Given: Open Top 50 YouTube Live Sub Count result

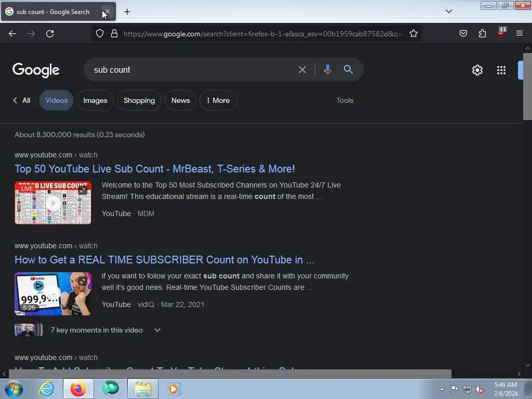Looking at the screenshot, I should (x=155, y=169).
